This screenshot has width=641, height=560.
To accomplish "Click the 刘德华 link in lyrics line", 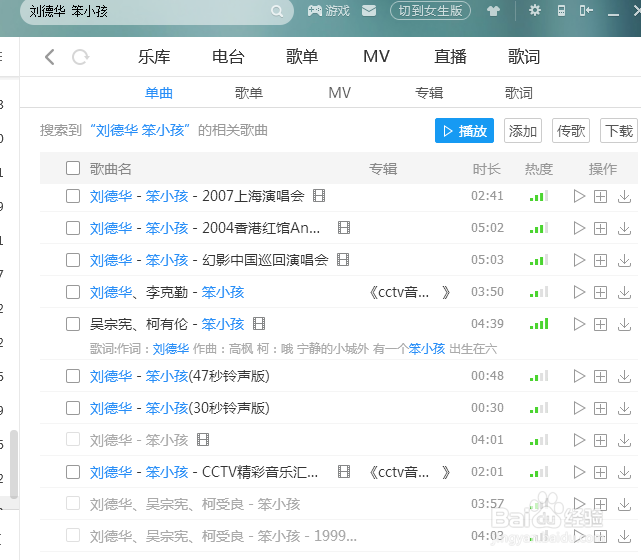I will coord(171,349).
